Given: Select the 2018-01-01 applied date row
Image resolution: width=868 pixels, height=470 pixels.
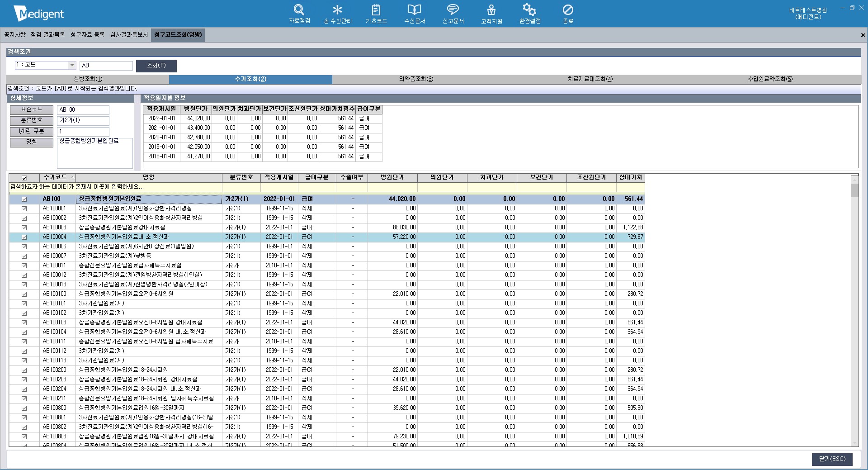Looking at the screenshot, I should [x=263, y=157].
